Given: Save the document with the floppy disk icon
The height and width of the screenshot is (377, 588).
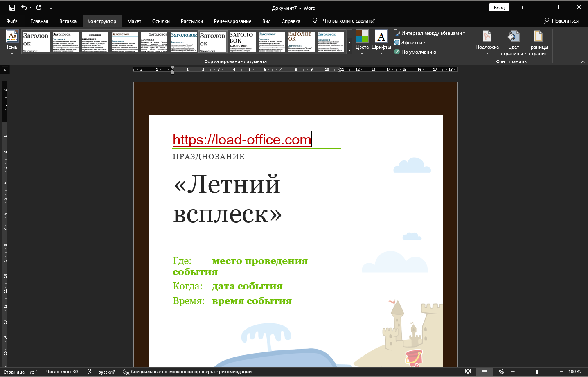Looking at the screenshot, I should pyautogui.click(x=12, y=8).
